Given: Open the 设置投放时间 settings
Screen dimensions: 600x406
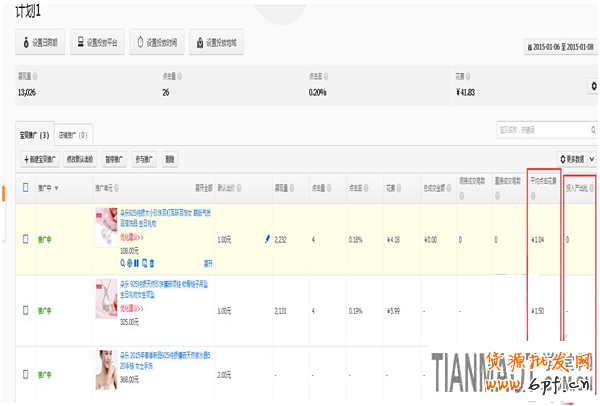Looking at the screenshot, I should pos(157,43).
